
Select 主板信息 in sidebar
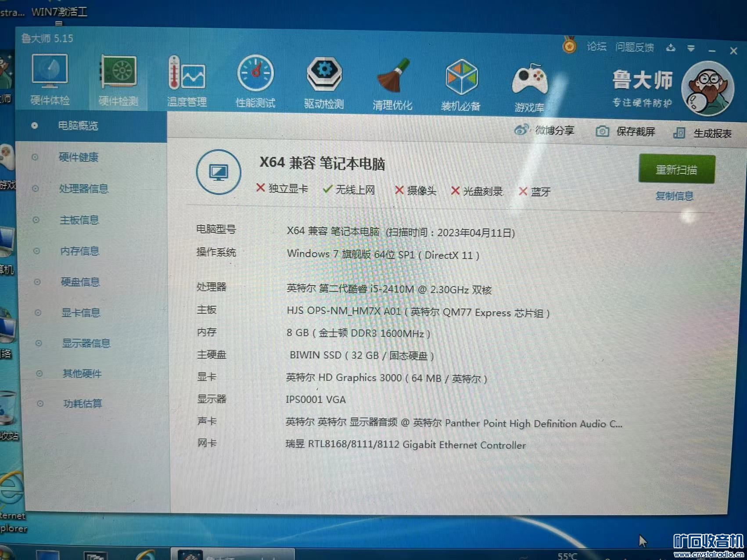[79, 220]
